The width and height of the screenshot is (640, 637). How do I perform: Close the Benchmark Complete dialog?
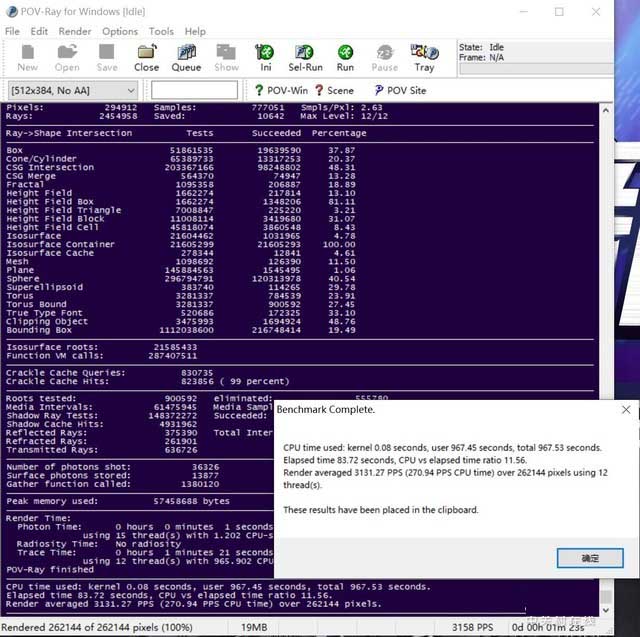tap(626, 410)
